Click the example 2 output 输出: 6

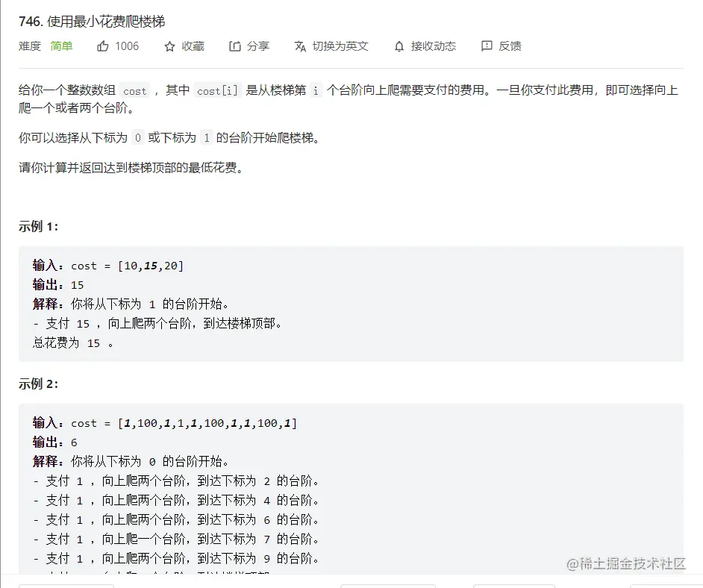[55, 442]
